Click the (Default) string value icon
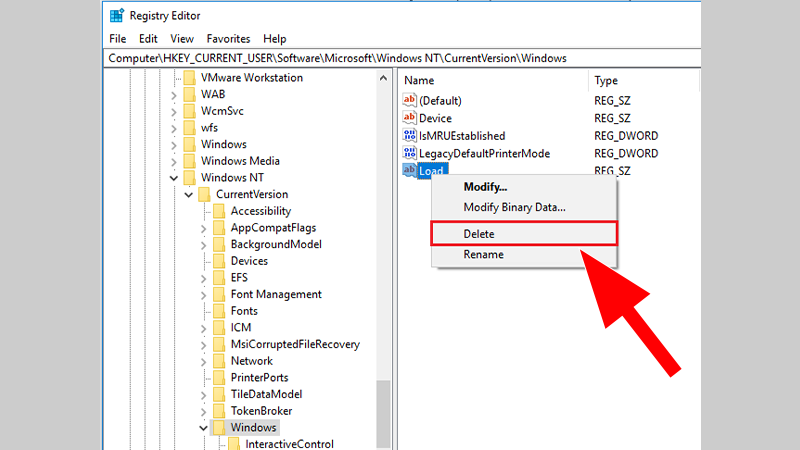The height and width of the screenshot is (450, 800). (x=409, y=100)
